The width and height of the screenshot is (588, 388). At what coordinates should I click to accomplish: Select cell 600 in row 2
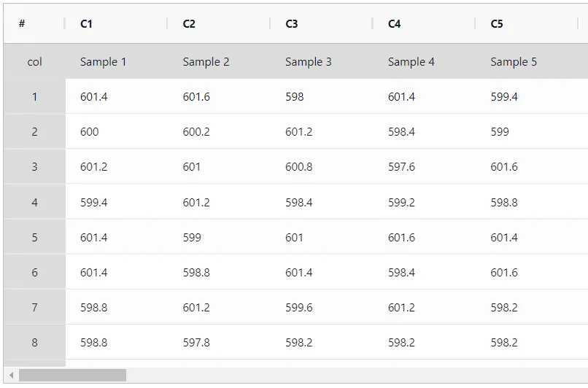click(116, 131)
